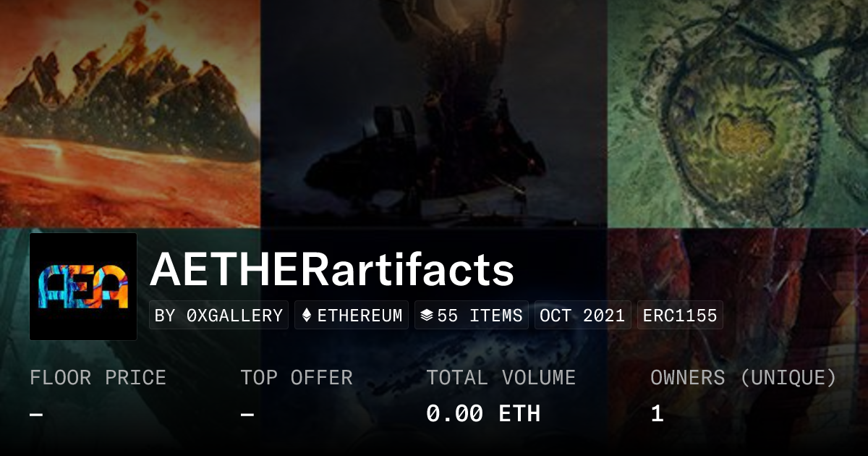Click the 0.00 ETH volume value
The image size is (868, 456).
coord(483,413)
